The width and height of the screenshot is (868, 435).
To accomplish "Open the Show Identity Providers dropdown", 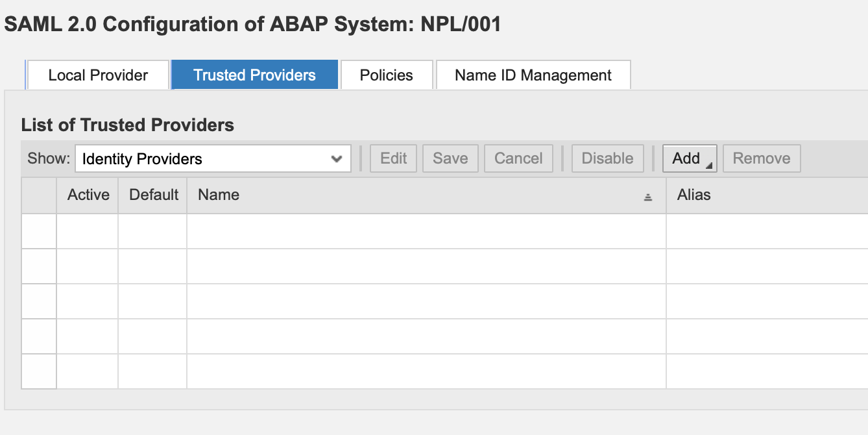I will [213, 158].
